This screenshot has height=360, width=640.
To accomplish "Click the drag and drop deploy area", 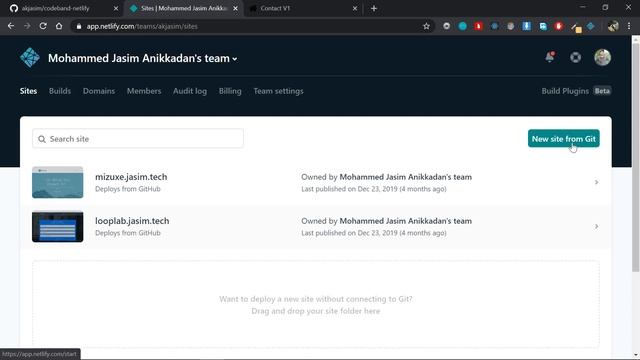I will coord(316,304).
